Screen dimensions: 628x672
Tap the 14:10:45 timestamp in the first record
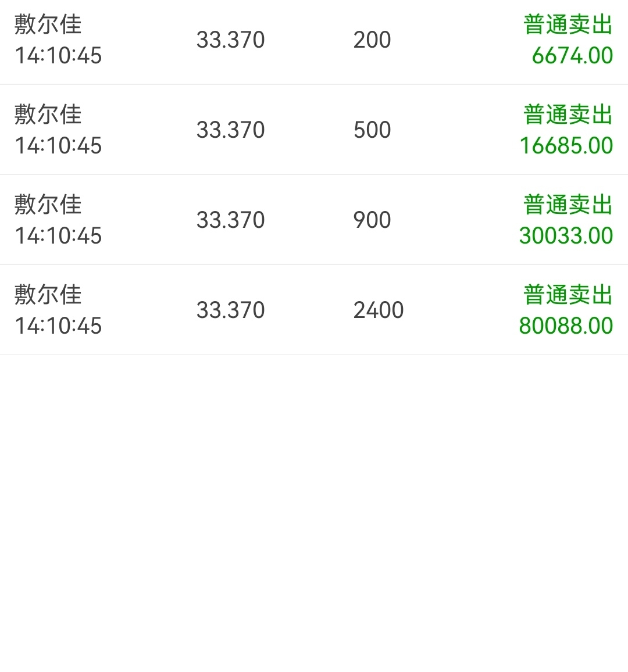tap(58, 56)
